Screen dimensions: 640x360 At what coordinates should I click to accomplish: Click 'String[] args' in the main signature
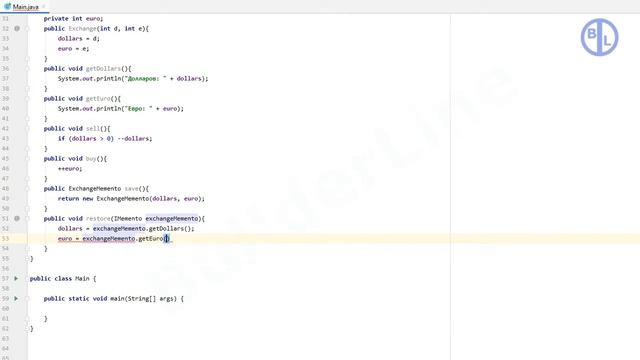click(151, 298)
